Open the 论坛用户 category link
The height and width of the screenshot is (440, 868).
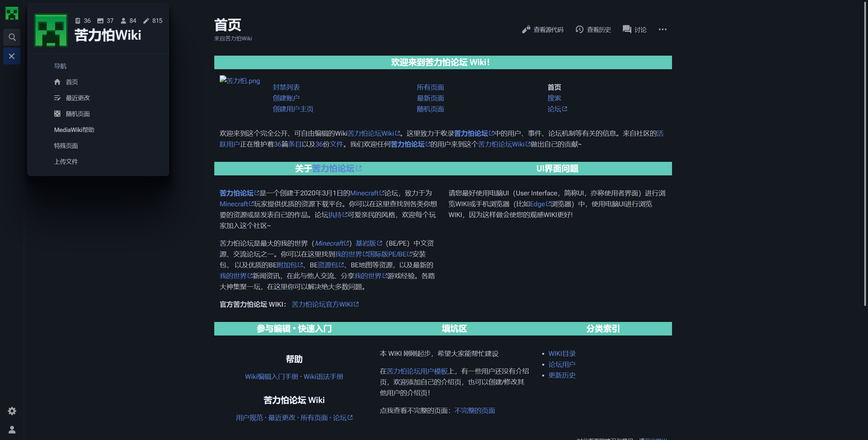pyautogui.click(x=562, y=364)
